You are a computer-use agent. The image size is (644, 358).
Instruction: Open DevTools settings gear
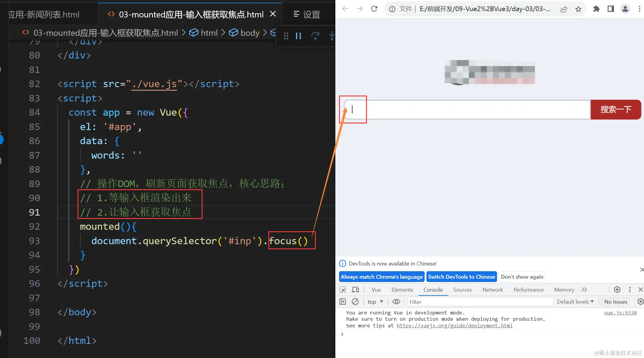617,290
